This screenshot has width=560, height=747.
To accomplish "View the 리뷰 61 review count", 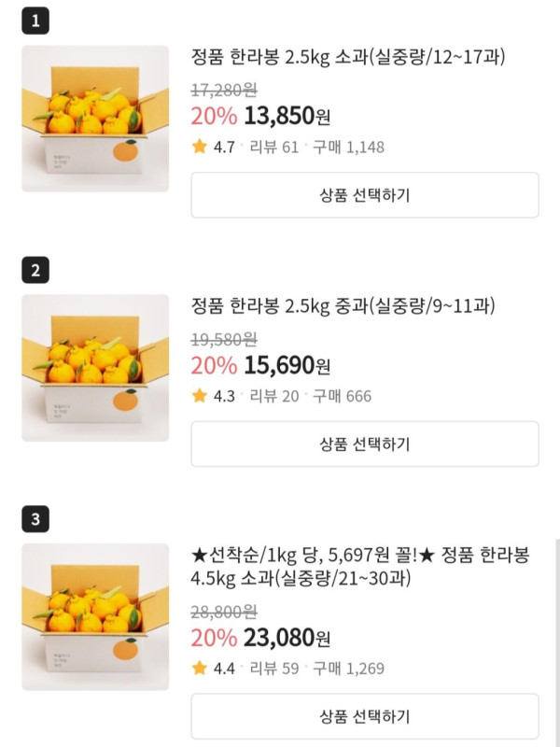I will (273, 147).
